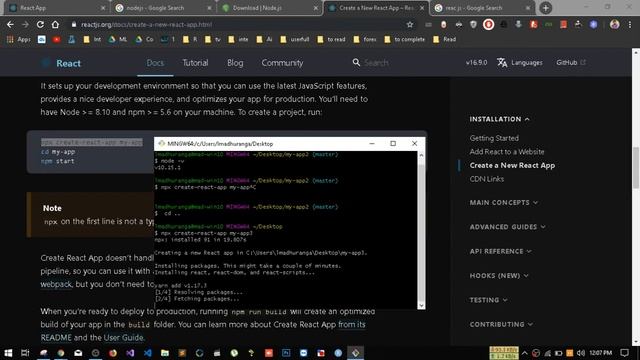Open the Tutorial navigation item
The height and width of the screenshot is (360, 640).
click(195, 63)
